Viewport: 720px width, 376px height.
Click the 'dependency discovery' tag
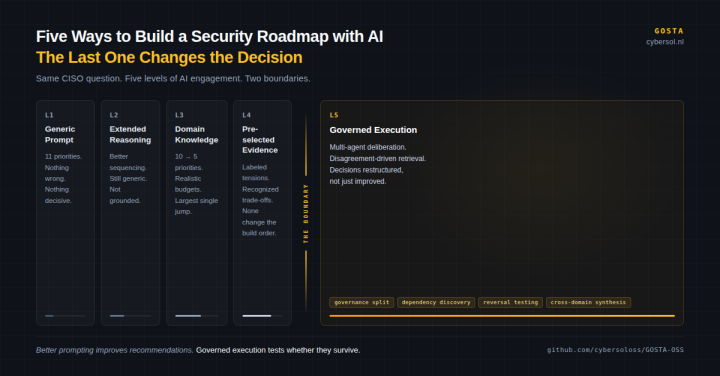coord(436,302)
